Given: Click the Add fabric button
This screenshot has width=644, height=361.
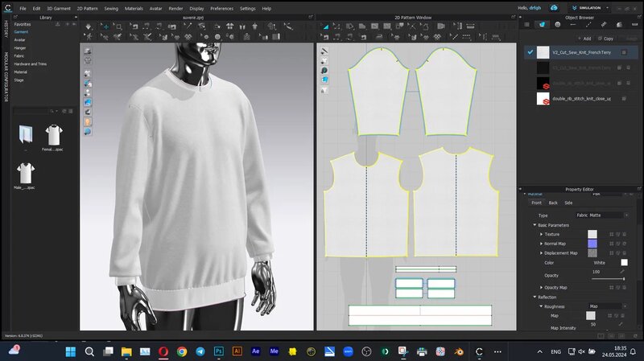Looking at the screenshot, I should [584, 39].
